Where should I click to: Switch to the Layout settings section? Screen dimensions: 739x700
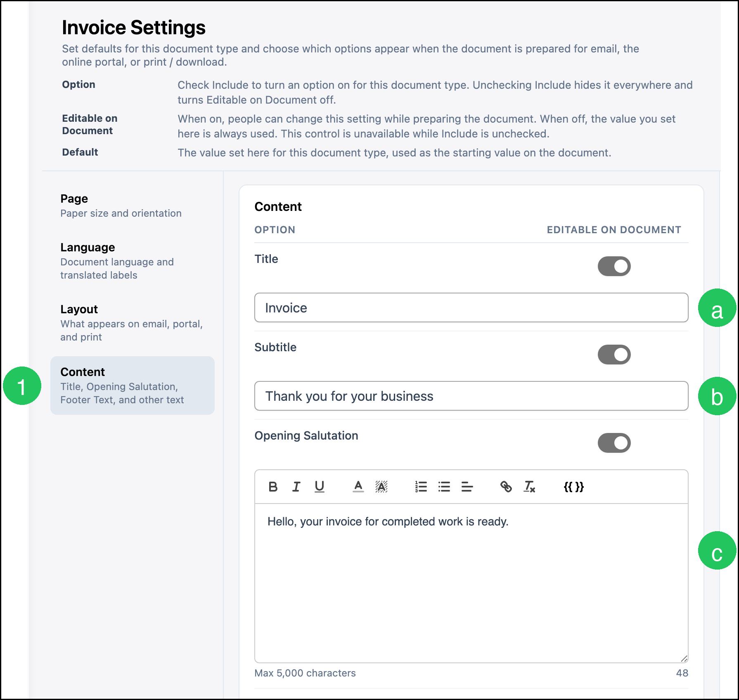(x=132, y=323)
